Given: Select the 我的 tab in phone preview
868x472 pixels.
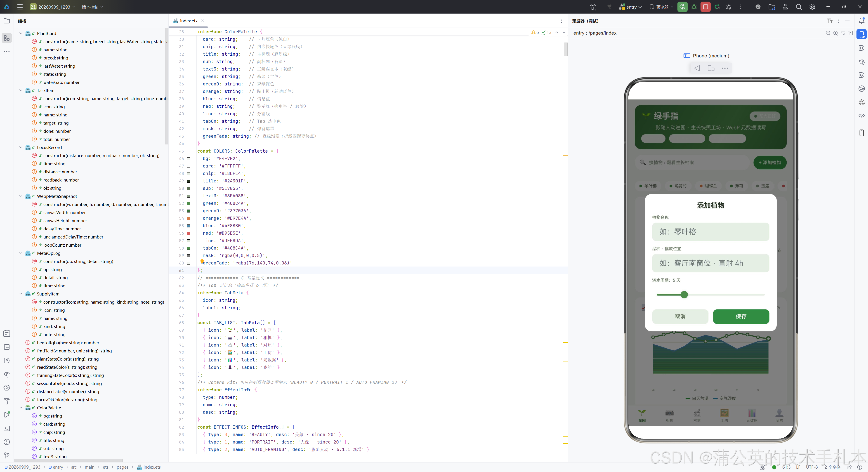Looking at the screenshot, I should pyautogui.click(x=779, y=415).
